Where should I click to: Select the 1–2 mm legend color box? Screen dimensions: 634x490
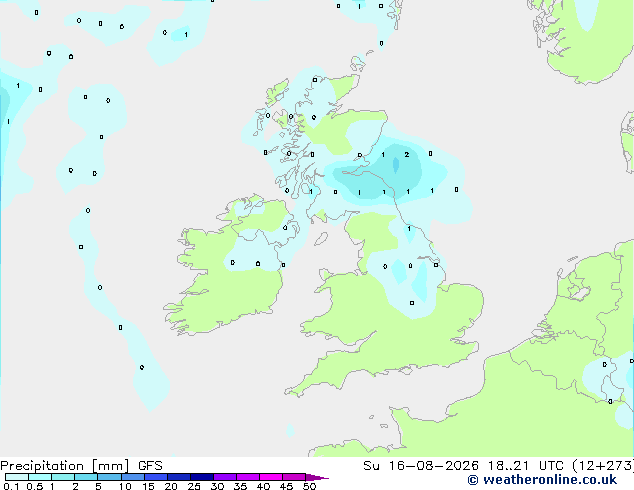point(63,477)
